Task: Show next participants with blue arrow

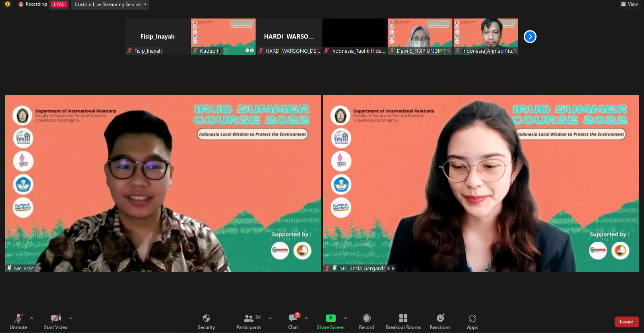Action: 530,37
